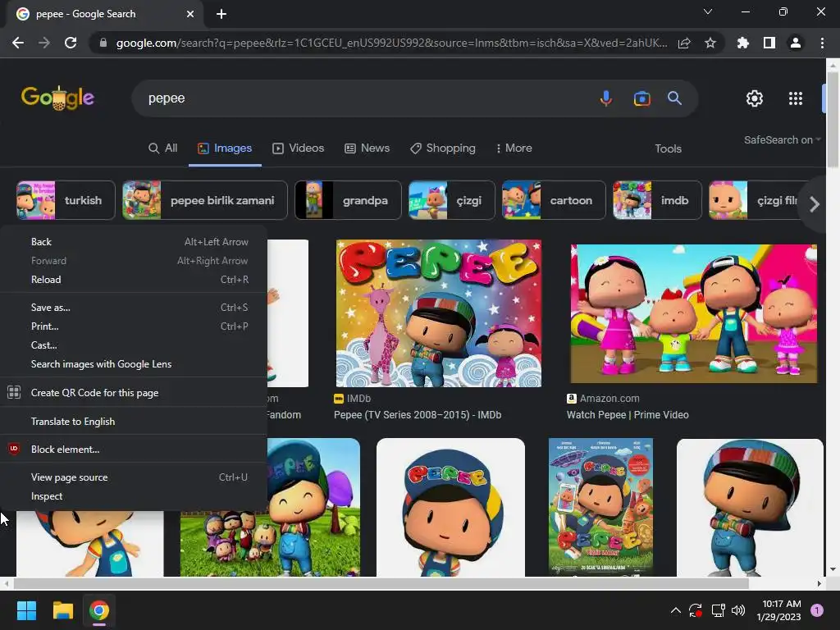Choose Search images with Google Lens
Viewport: 840px width, 630px height.
coord(134,364)
